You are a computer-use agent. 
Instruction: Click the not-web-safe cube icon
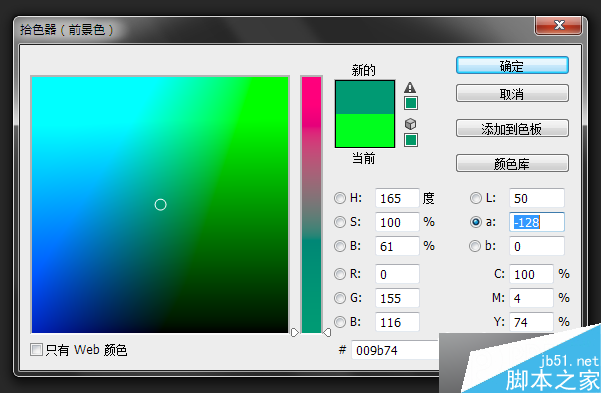tap(411, 124)
